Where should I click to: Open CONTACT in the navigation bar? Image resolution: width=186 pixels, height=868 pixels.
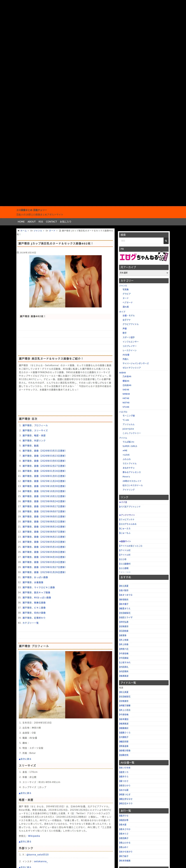click(x=51, y=222)
